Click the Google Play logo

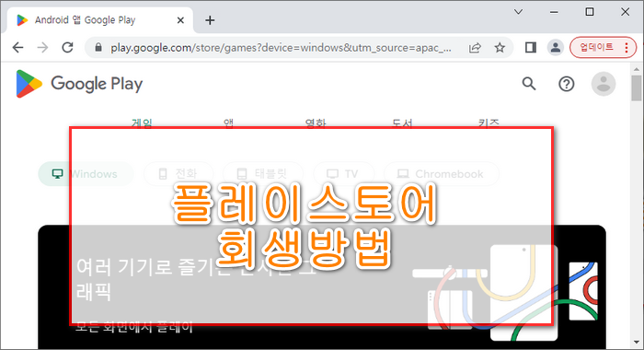click(x=79, y=84)
